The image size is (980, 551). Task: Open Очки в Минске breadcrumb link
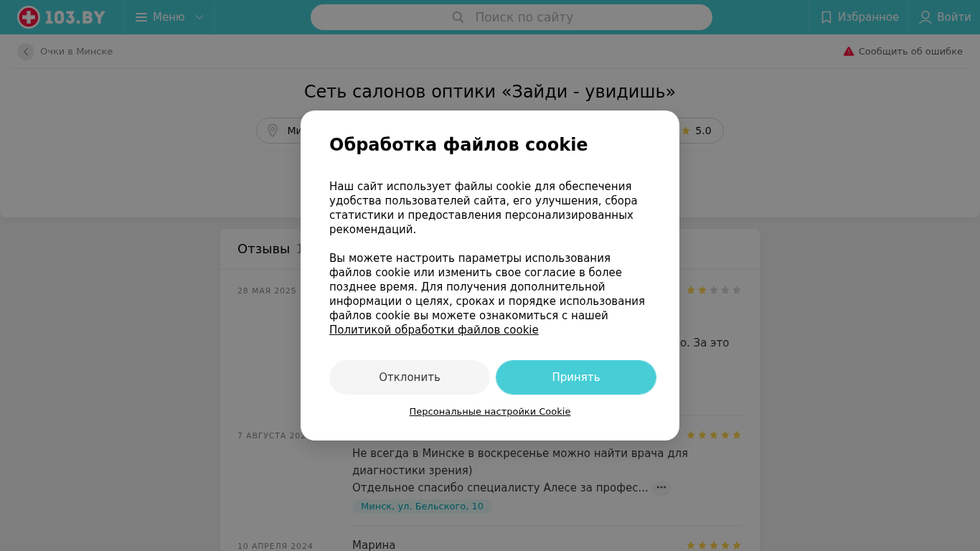click(x=76, y=52)
